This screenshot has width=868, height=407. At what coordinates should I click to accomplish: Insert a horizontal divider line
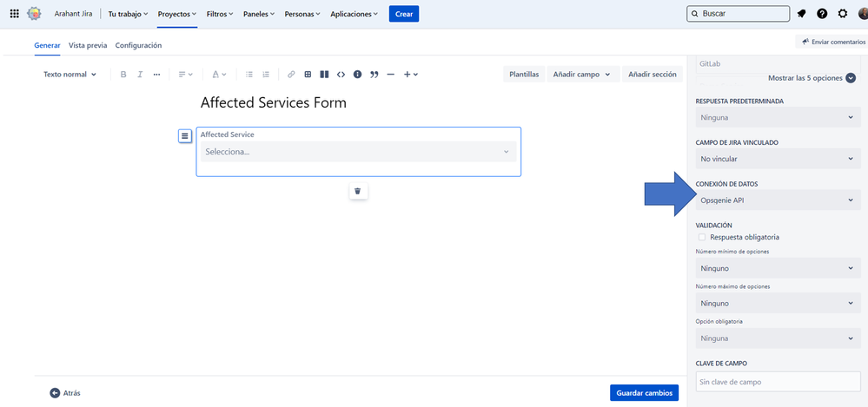tap(391, 74)
